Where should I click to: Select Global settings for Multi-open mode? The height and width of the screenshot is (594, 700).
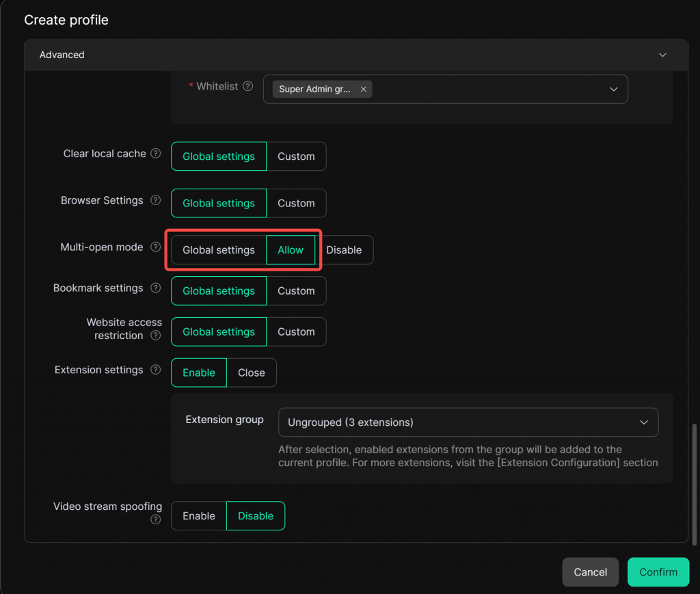[219, 250]
